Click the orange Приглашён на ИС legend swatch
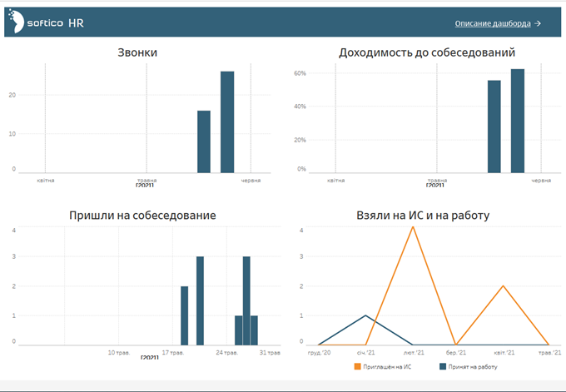The image size is (566, 392). [358, 365]
